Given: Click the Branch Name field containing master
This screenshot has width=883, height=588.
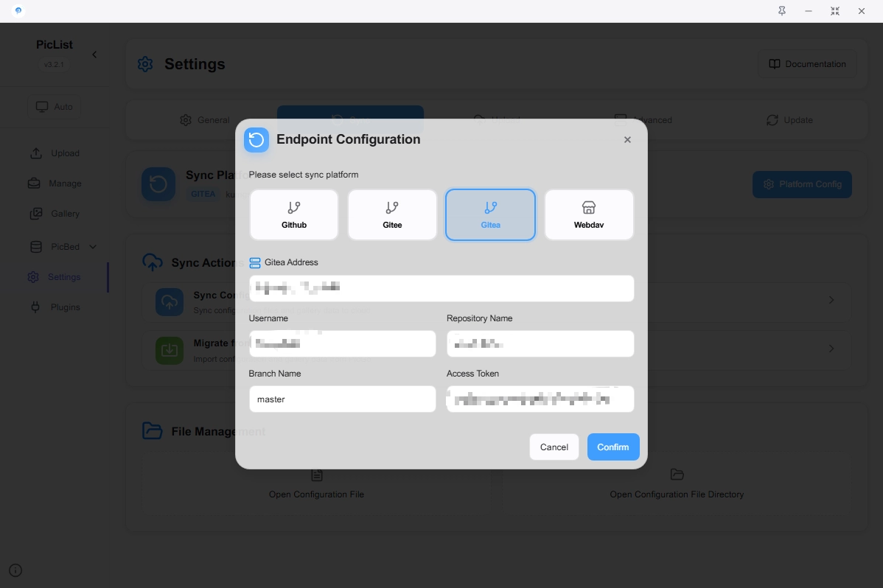Looking at the screenshot, I should point(342,399).
